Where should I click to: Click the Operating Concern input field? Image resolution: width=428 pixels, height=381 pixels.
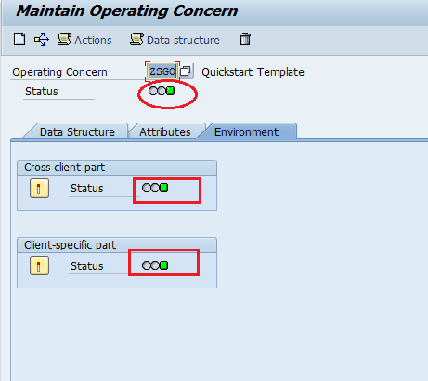[162, 71]
